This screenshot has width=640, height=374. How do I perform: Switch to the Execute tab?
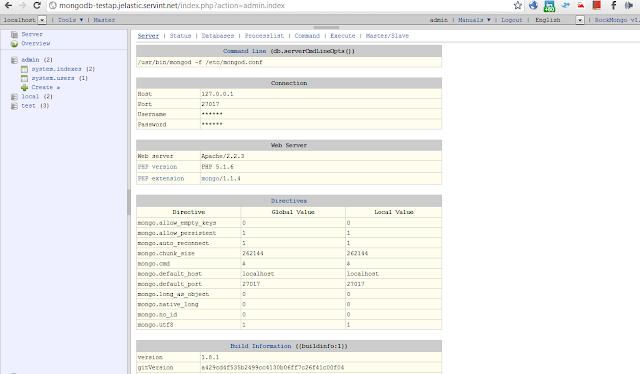(x=343, y=36)
